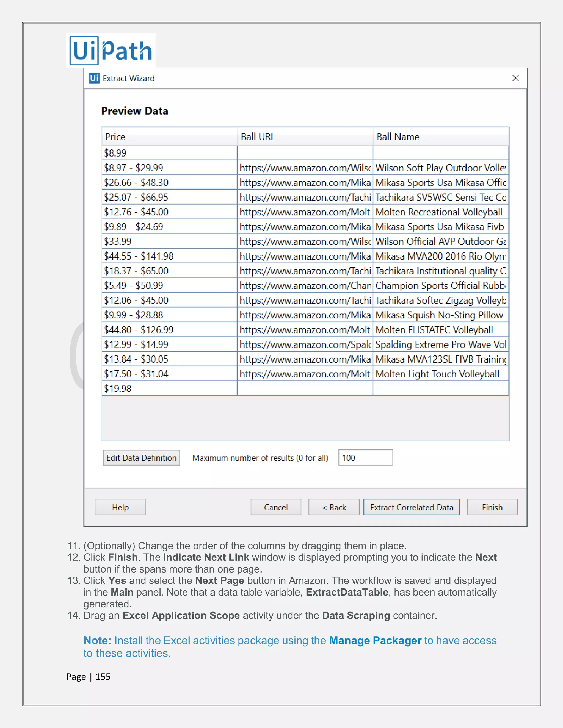This screenshot has height=728, width=563.
Task: Click the Extract Wizard UiPath title icon
Action: [x=94, y=78]
